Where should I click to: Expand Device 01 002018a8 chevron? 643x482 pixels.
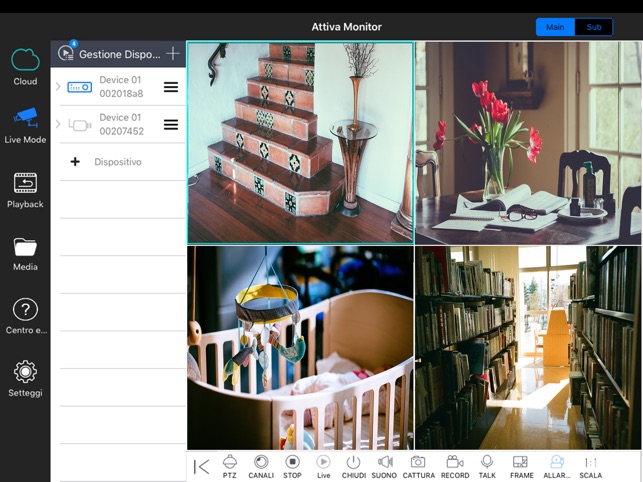pos(58,87)
